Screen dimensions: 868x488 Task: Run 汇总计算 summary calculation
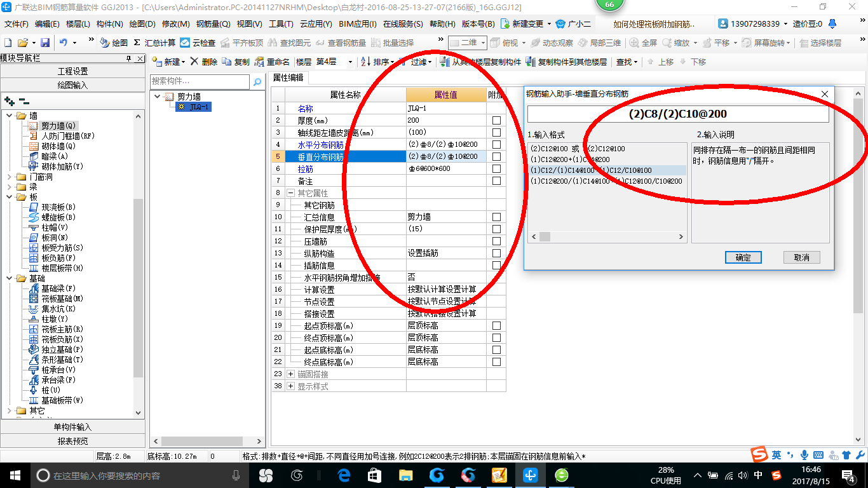click(154, 43)
